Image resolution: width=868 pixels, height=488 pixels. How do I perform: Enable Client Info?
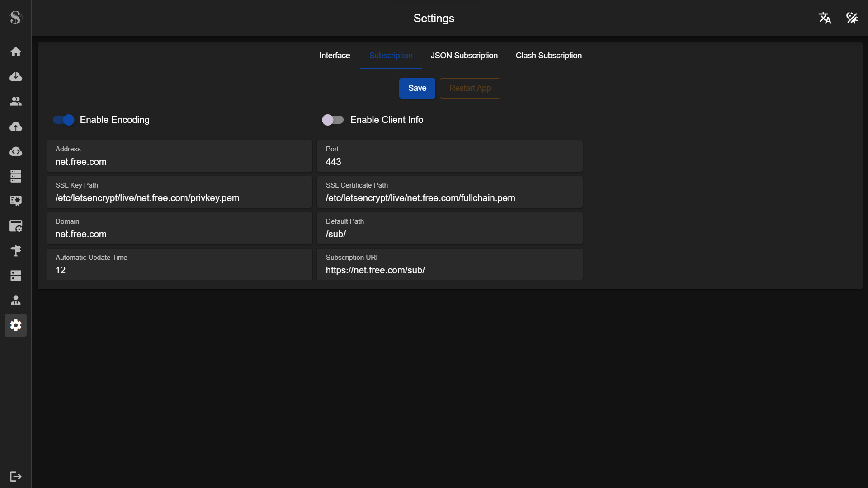333,120
